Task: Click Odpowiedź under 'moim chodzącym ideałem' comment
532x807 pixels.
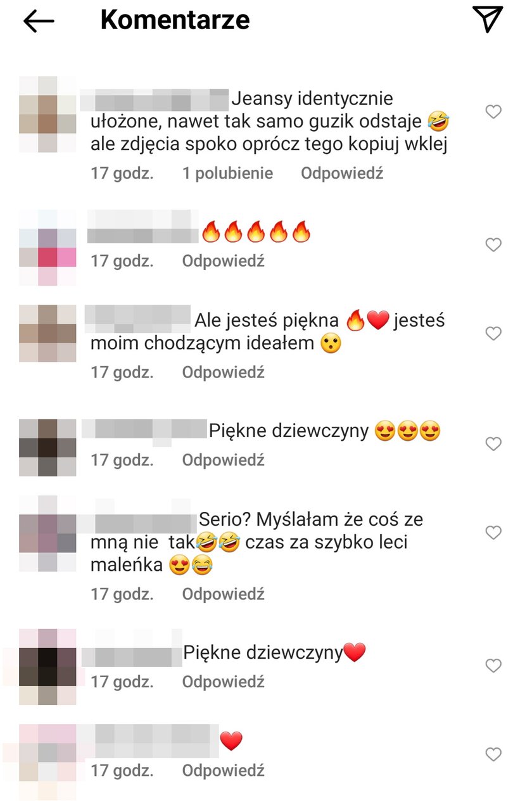Action: tap(223, 372)
